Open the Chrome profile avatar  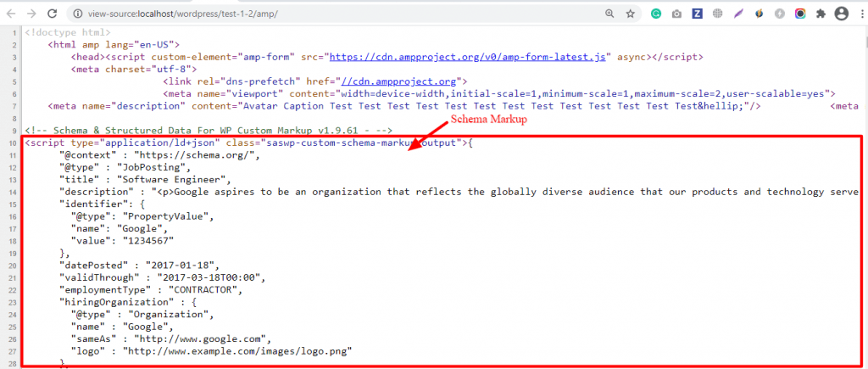[x=842, y=14]
